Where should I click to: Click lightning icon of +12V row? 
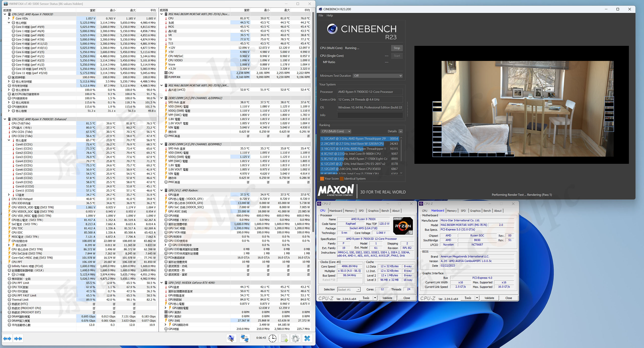coord(166,48)
